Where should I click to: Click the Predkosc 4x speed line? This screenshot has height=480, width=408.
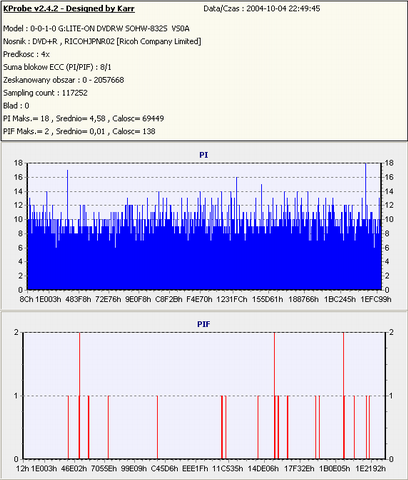point(26,54)
